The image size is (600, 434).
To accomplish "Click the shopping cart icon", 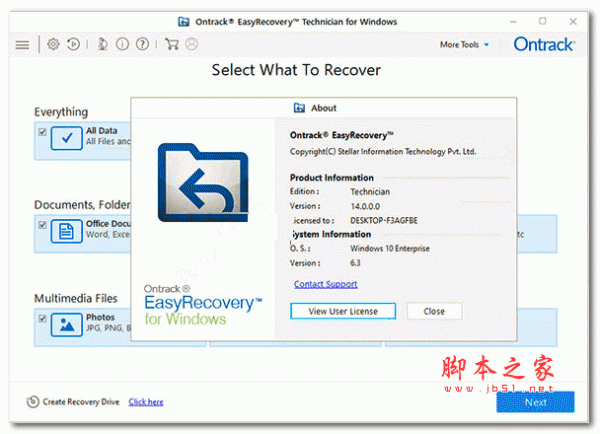I will pos(172,44).
